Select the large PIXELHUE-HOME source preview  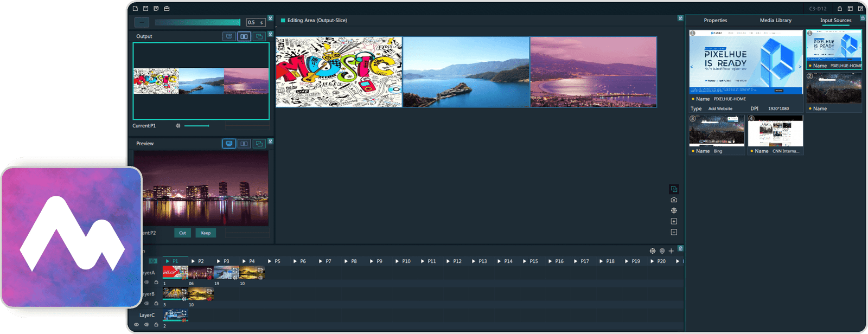point(746,62)
